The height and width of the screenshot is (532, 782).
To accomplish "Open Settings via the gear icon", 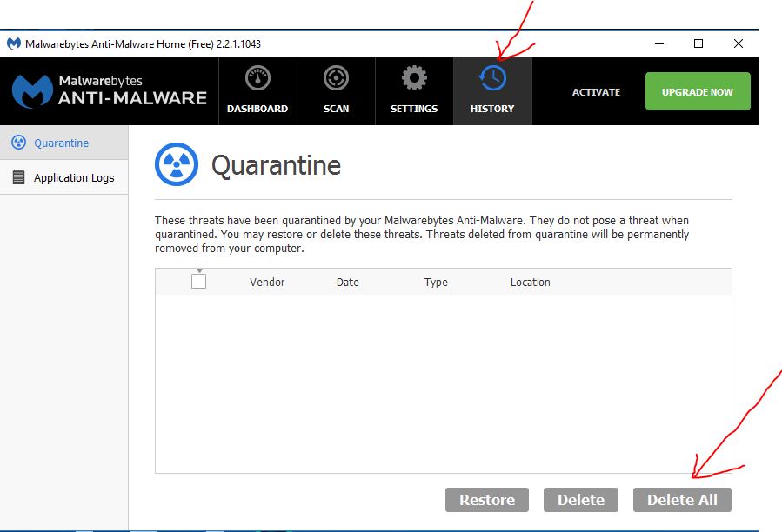I will pos(413,79).
